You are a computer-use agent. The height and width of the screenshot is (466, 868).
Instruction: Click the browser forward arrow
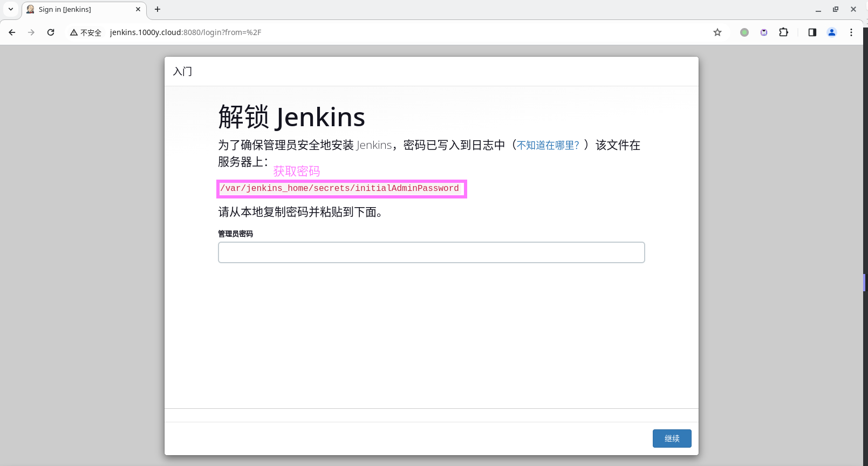click(31, 32)
